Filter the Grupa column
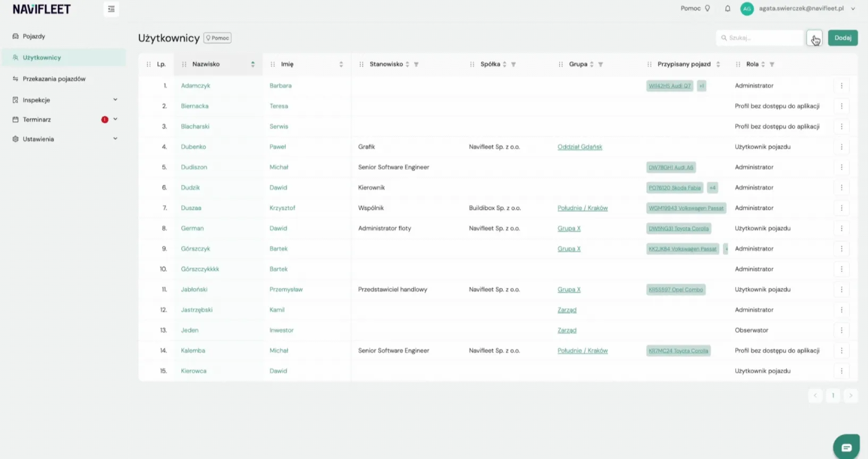This screenshot has width=868, height=459. [x=601, y=64]
